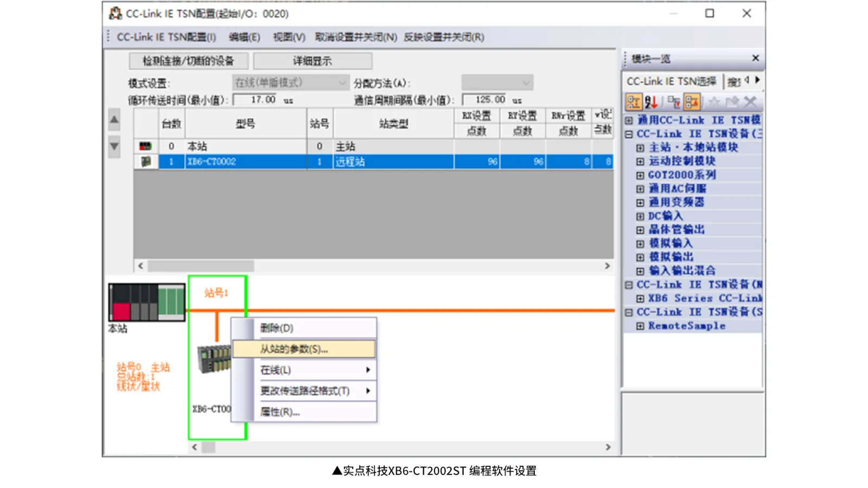Click the remote station icon in table row 1
Viewport: 868px width, 488px height.
pyautogui.click(x=145, y=162)
